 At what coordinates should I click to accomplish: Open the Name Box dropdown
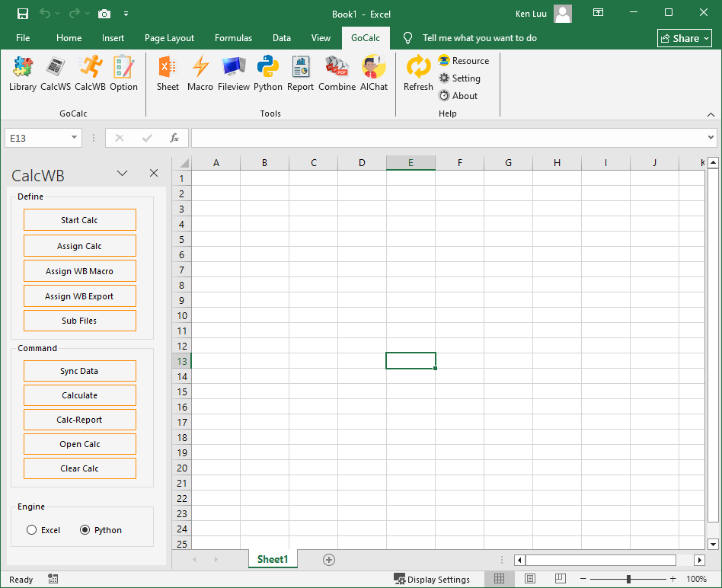pyautogui.click(x=74, y=138)
